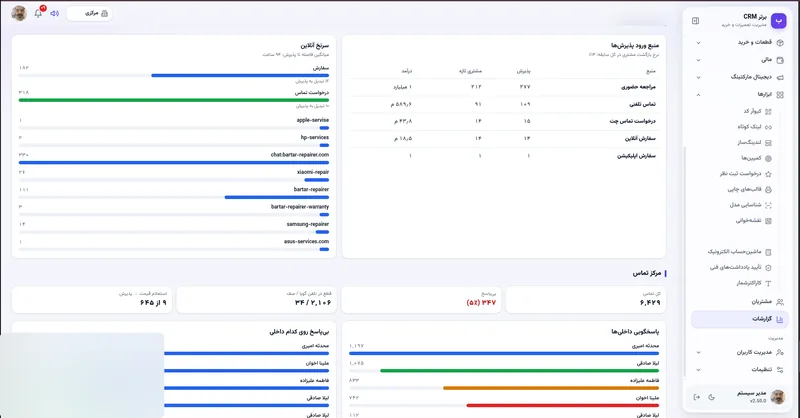Click the xiaomi-repair source label
This screenshot has width=800, height=418.
click(313, 172)
